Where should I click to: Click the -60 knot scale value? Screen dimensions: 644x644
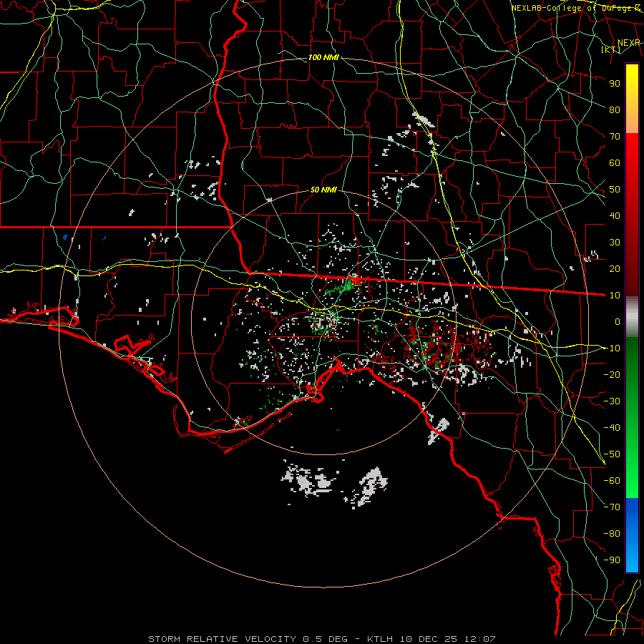click(x=612, y=481)
